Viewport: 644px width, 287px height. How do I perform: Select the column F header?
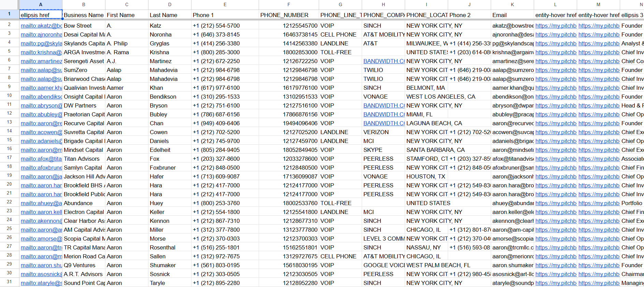(x=289, y=4)
